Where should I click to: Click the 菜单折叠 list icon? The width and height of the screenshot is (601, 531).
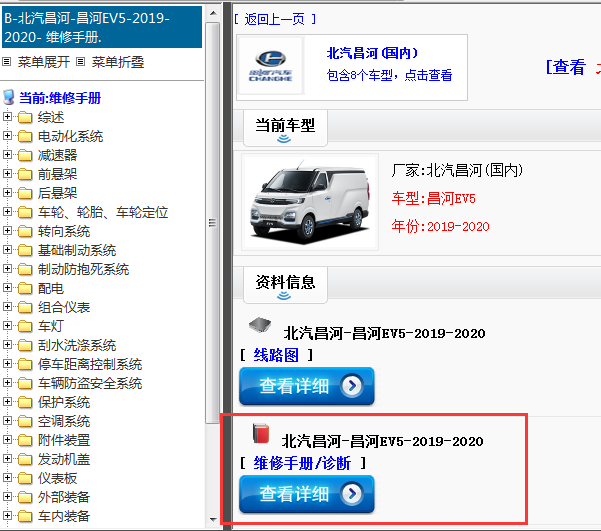[x=80, y=62]
